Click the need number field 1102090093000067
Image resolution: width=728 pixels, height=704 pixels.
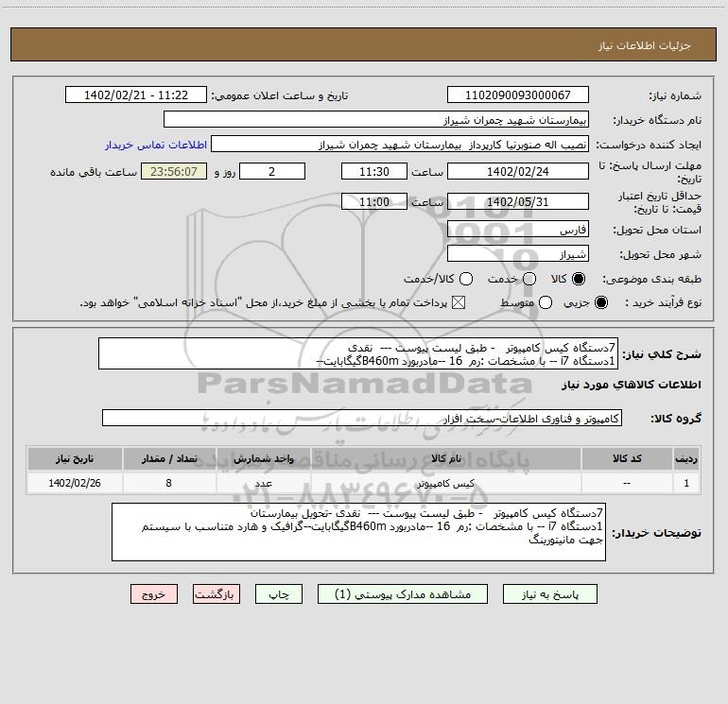coord(518,95)
